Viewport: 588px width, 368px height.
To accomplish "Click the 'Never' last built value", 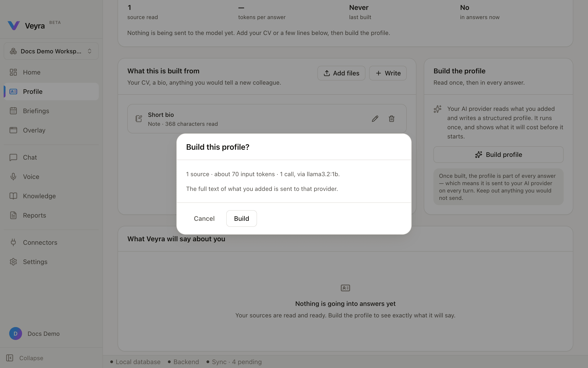I will point(359,8).
